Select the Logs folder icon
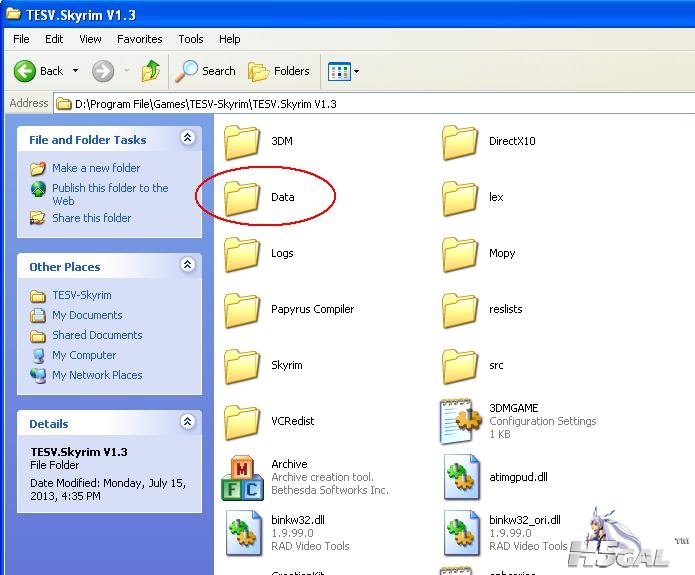Image resolution: width=695 pixels, height=575 pixels. click(242, 254)
